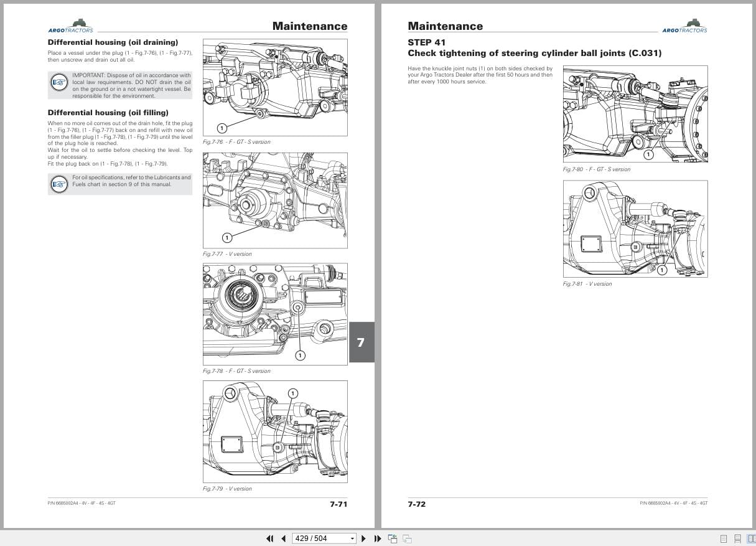Click the Fig.7-76 GT-S version illustration
Image resolution: width=756 pixels, height=546 pixels.
(x=274, y=87)
